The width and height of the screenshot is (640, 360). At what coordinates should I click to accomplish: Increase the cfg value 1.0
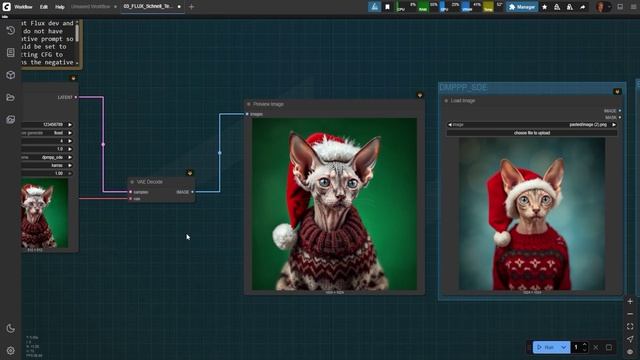click(70, 149)
